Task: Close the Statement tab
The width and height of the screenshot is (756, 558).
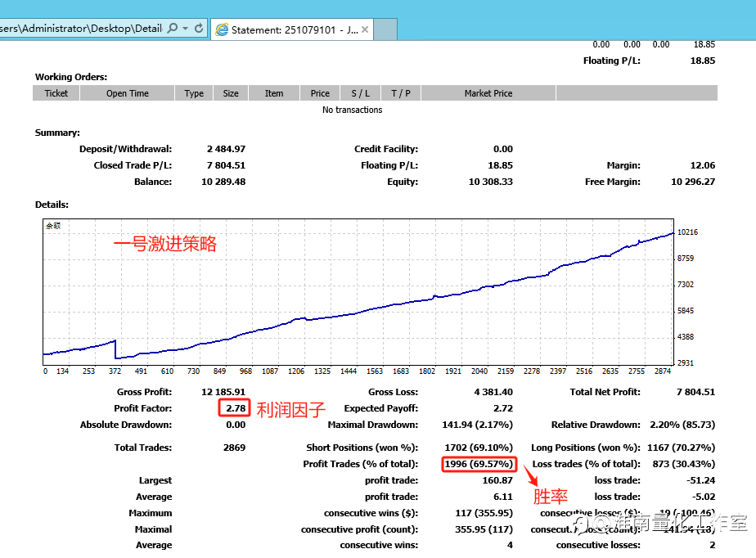Action: coord(365,29)
